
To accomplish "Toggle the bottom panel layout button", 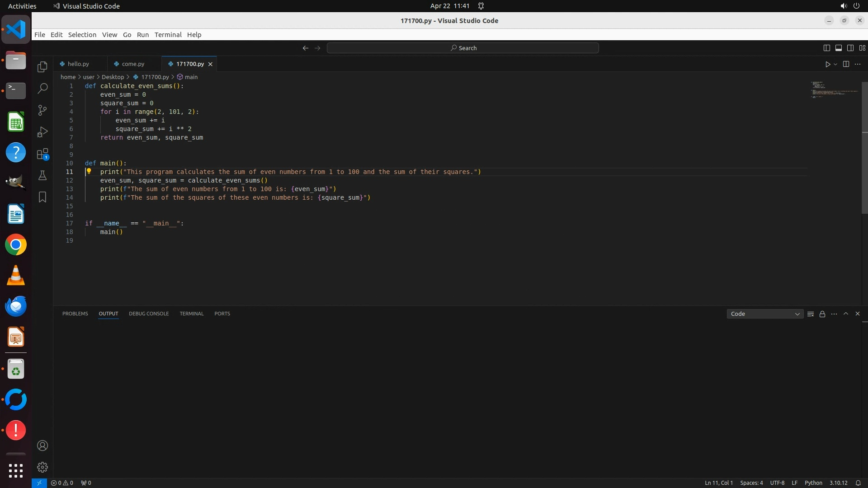I will pyautogui.click(x=838, y=48).
